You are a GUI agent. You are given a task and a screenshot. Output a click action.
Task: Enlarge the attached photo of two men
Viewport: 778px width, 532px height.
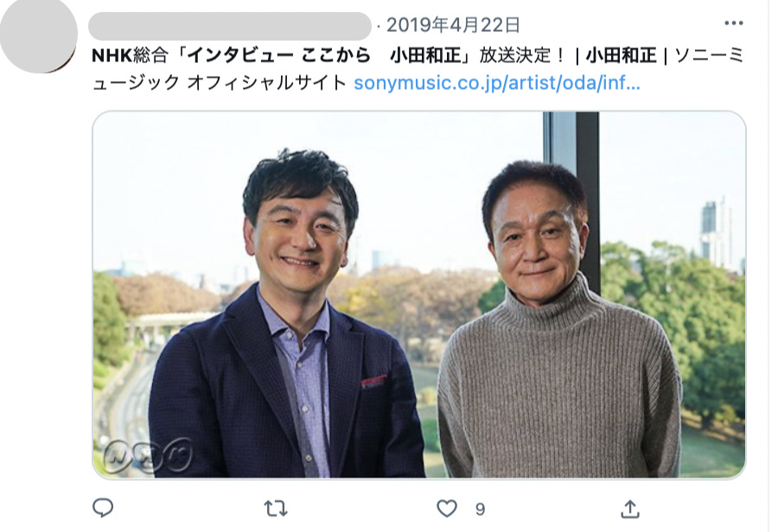[418, 294]
